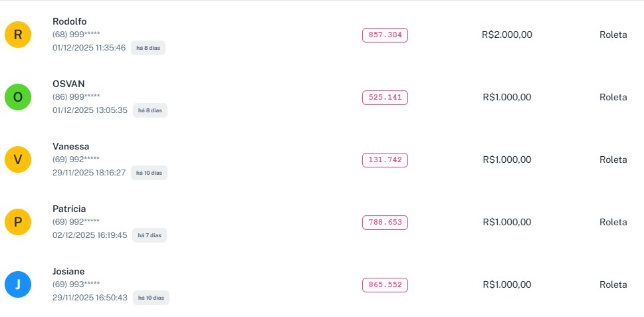The height and width of the screenshot is (317, 644).
Task: Click the timestamp 01/12/2025 13:05:35
Action: click(90, 110)
